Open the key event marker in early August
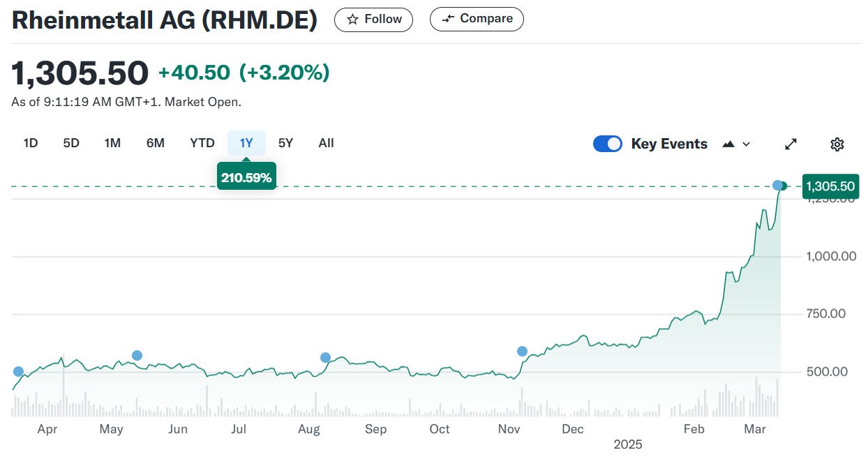Image resolution: width=868 pixels, height=457 pixels. (x=325, y=357)
